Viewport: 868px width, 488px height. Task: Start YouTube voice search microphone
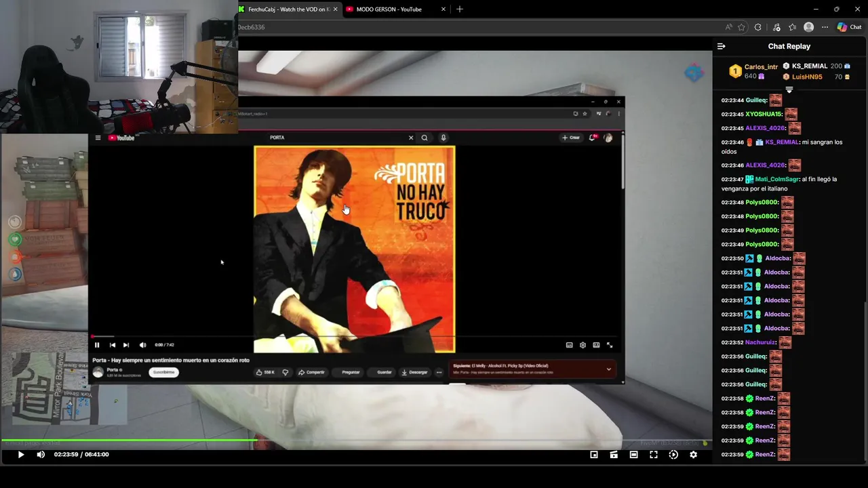(443, 138)
